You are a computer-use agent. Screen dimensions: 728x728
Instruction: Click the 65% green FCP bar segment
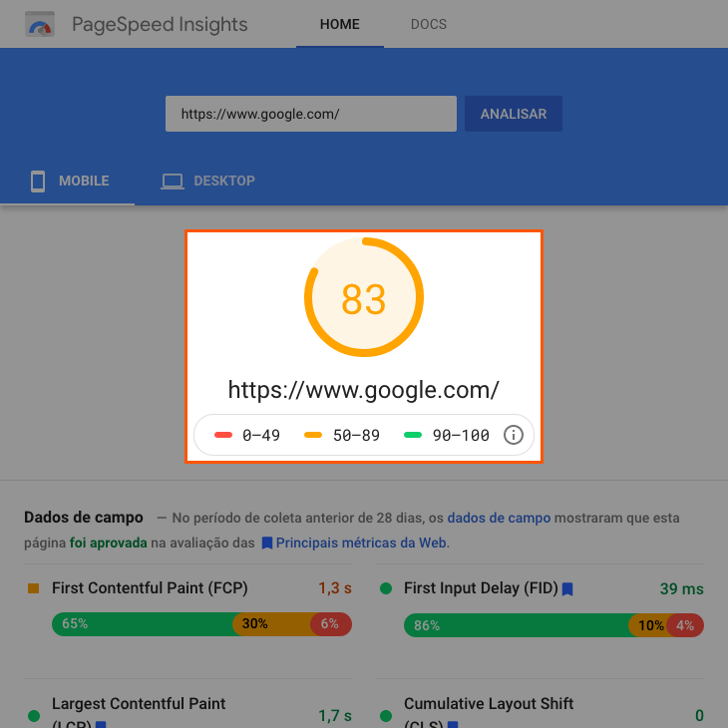pos(143,624)
